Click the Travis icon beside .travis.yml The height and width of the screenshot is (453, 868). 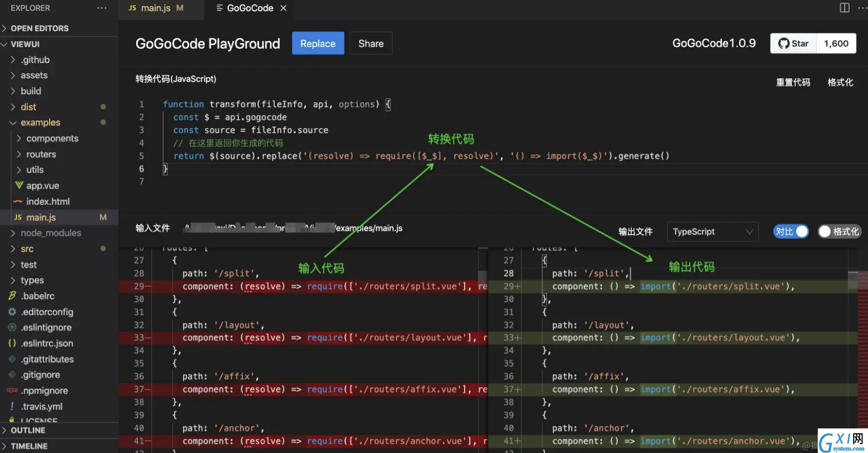pos(12,406)
